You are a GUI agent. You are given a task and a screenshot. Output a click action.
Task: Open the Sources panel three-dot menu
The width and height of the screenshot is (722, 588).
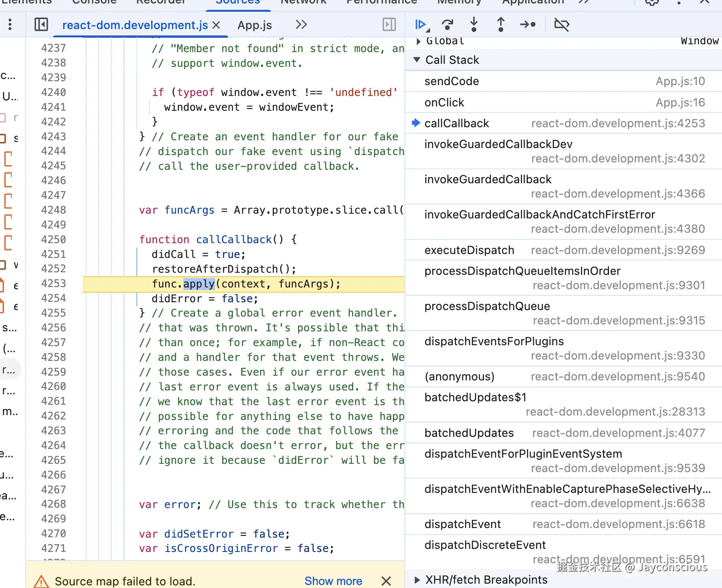pos(10,24)
